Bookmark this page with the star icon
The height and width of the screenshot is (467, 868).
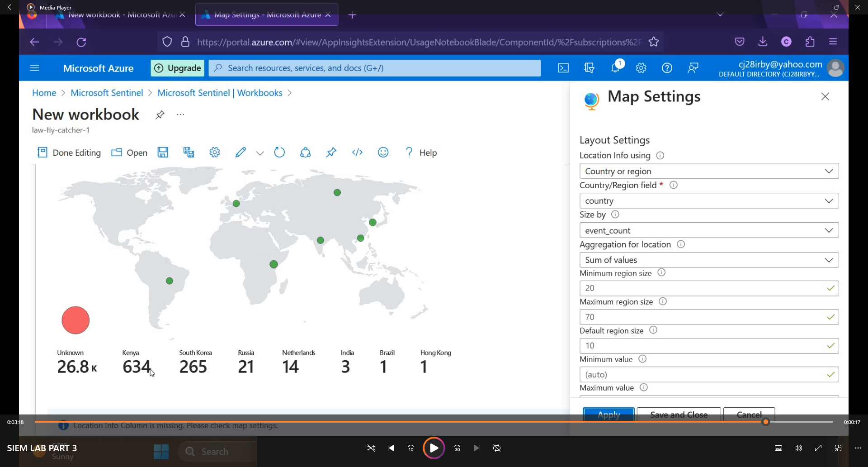pos(654,42)
